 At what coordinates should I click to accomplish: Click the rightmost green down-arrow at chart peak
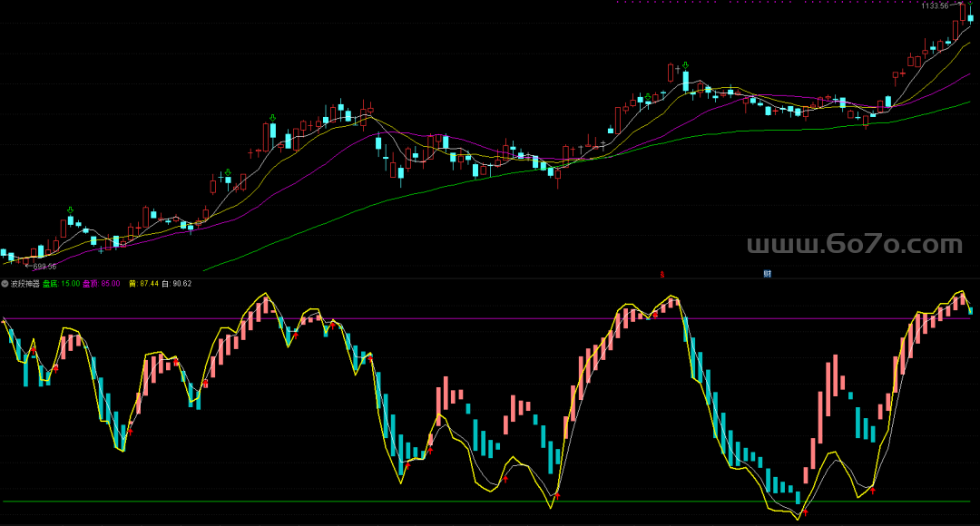click(x=969, y=5)
